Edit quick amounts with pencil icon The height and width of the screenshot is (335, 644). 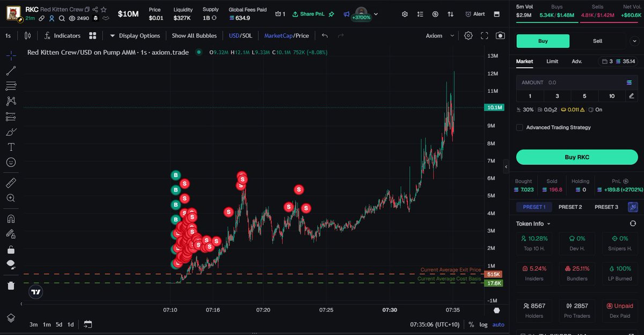coord(632,96)
